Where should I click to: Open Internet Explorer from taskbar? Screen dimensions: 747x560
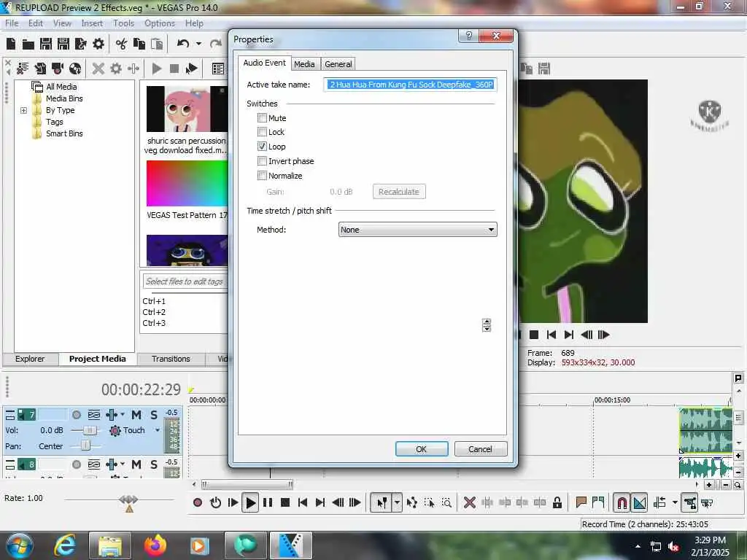(x=65, y=545)
